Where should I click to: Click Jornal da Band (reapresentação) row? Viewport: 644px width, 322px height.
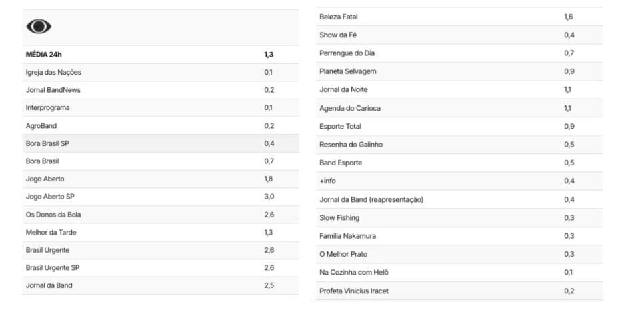459,199
